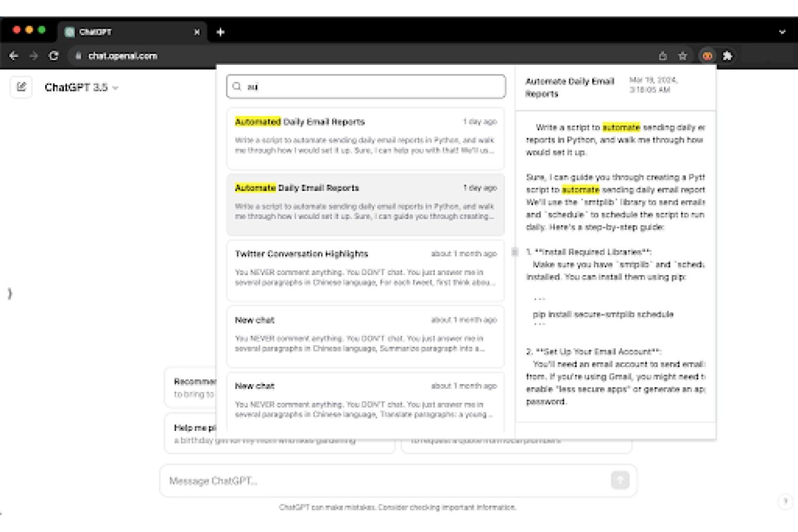Click the address bar URL chat.openai.com
The width and height of the screenshot is (798, 532).
[122, 56]
